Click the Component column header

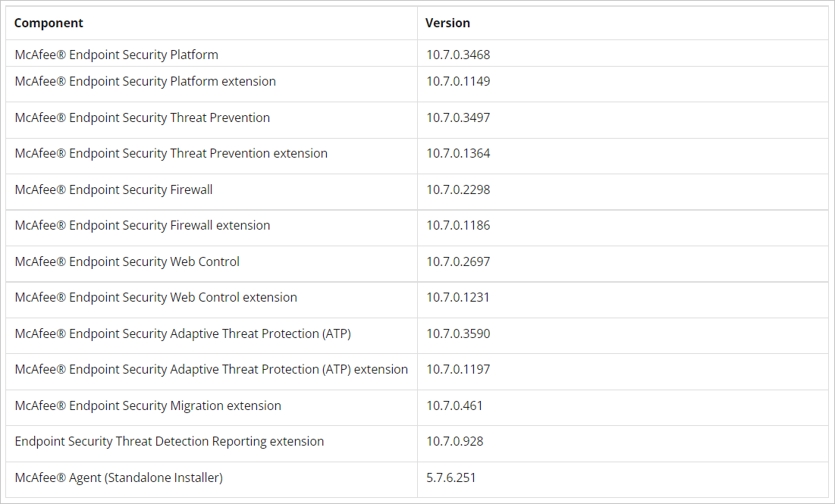(x=49, y=23)
